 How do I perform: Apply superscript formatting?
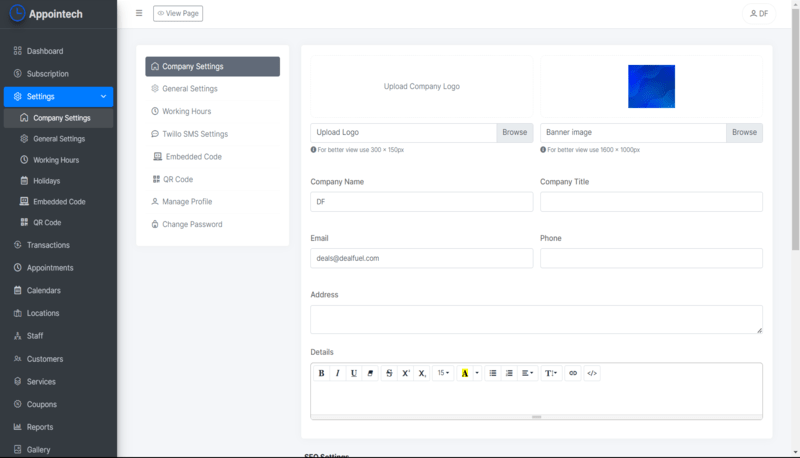tap(406, 373)
